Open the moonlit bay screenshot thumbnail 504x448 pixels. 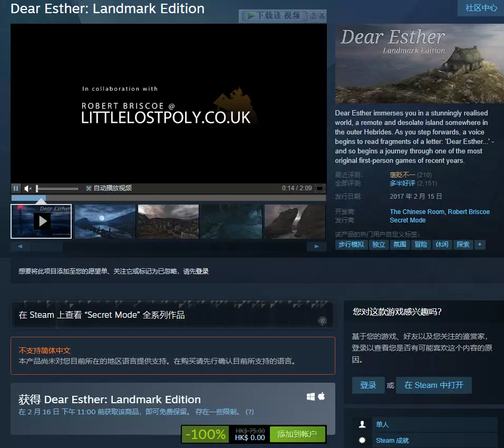pos(105,221)
